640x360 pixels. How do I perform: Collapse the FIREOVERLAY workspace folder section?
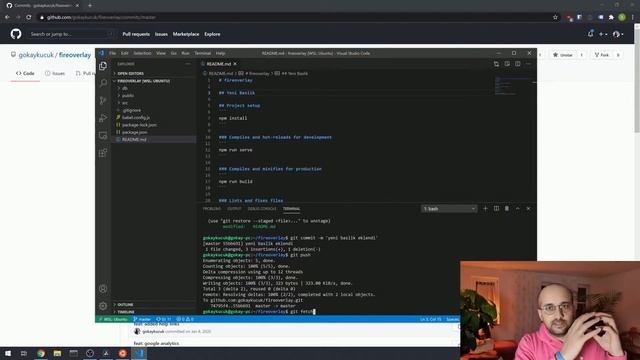coord(153,81)
